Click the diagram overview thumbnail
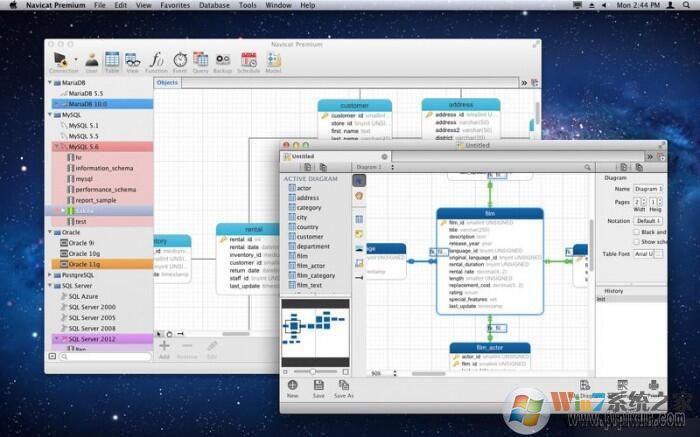Screen dimensions: 700x437 pyautogui.click(x=315, y=333)
